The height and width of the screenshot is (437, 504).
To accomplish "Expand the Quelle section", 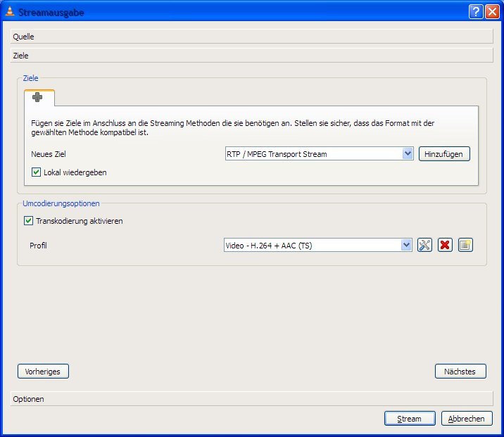I will [252, 37].
